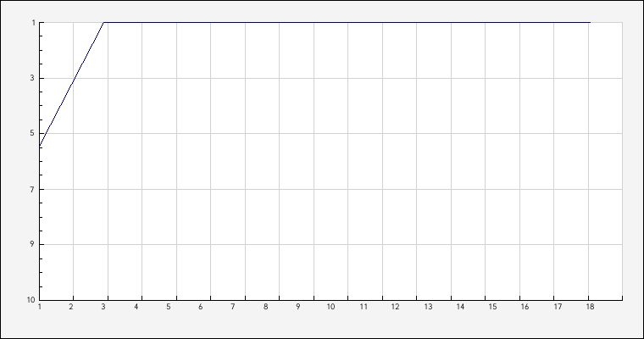Select the horizontal axis label 5

coord(169,307)
